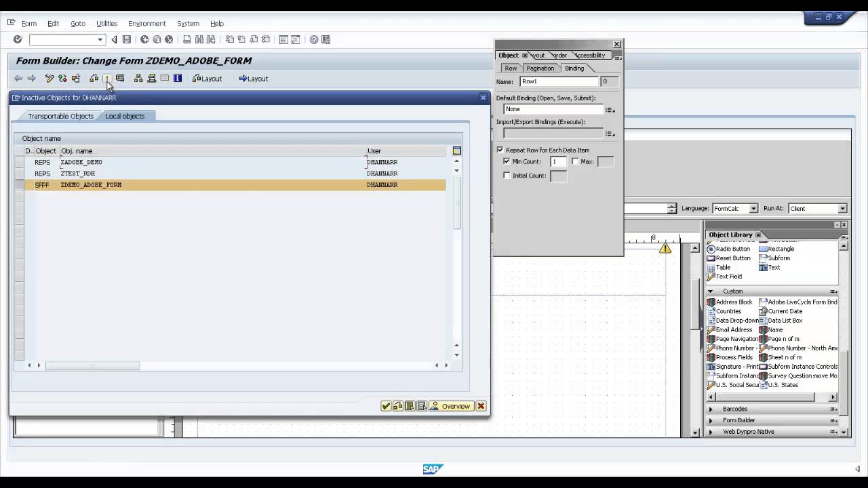
Task: Open the Default Binding options menu icon
Action: pos(610,110)
